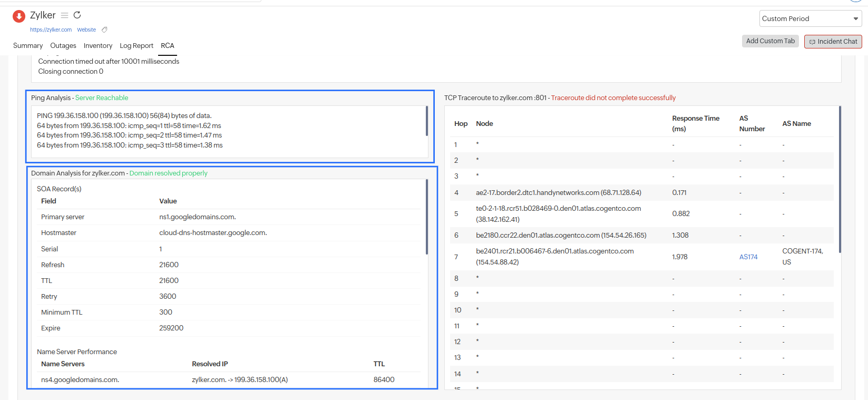Select 'cloud-dns-hostmaster.google.com.' hostmaster value
The height and width of the screenshot is (400, 868).
[x=213, y=233]
